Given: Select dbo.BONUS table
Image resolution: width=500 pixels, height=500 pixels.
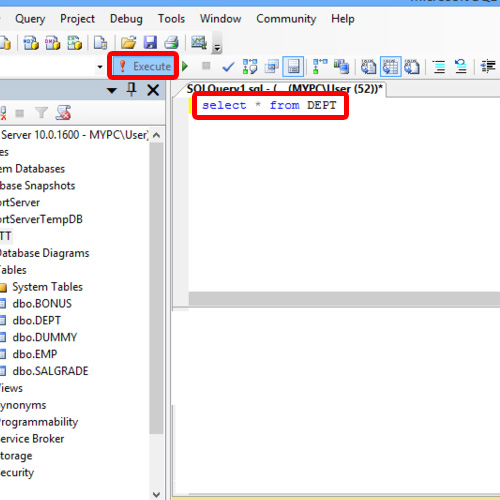Looking at the screenshot, I should (42, 304).
